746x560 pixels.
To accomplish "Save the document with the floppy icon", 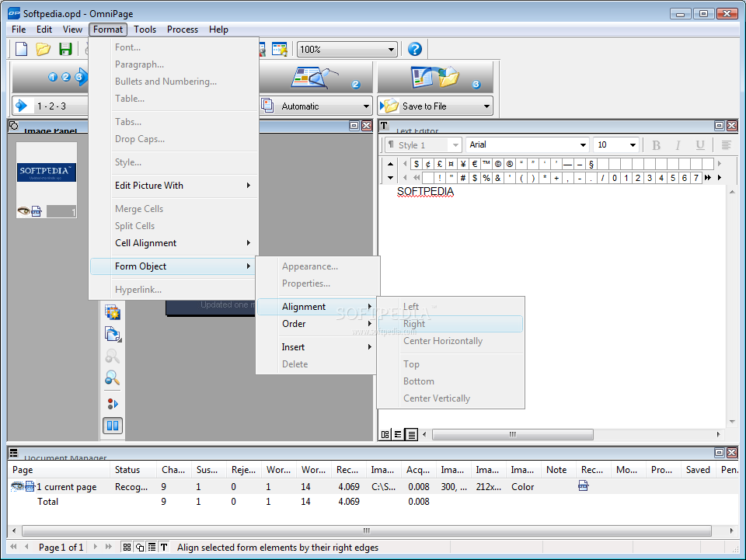I will click(65, 49).
